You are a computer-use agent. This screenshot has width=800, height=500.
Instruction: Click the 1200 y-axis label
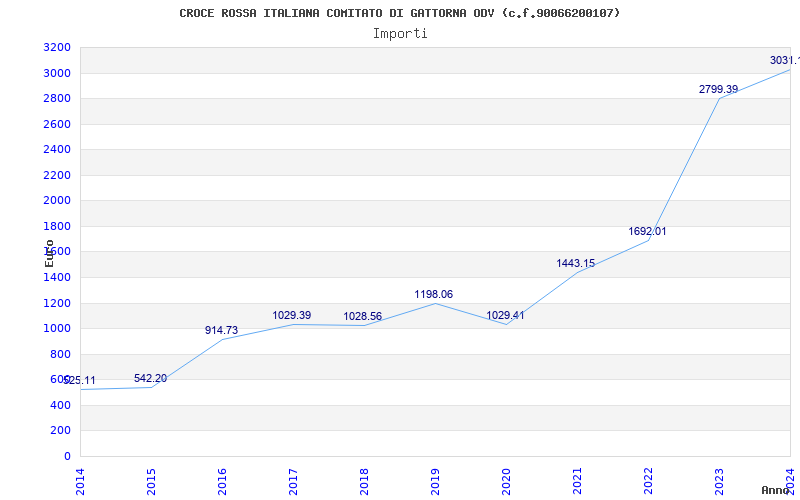(57, 303)
